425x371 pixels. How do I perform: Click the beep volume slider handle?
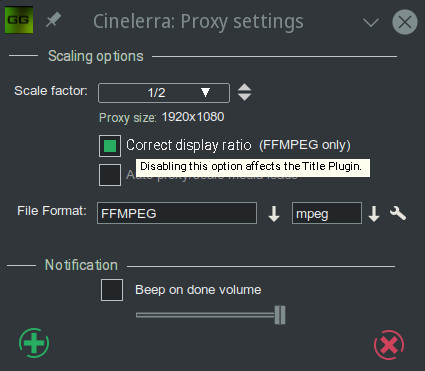280,315
